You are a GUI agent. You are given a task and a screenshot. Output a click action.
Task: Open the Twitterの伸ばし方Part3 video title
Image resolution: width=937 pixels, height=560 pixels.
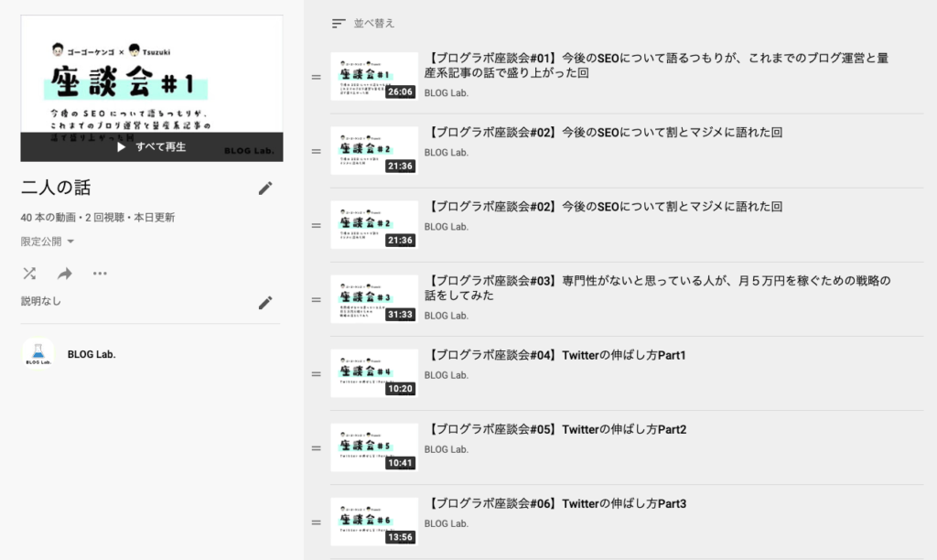pos(555,503)
